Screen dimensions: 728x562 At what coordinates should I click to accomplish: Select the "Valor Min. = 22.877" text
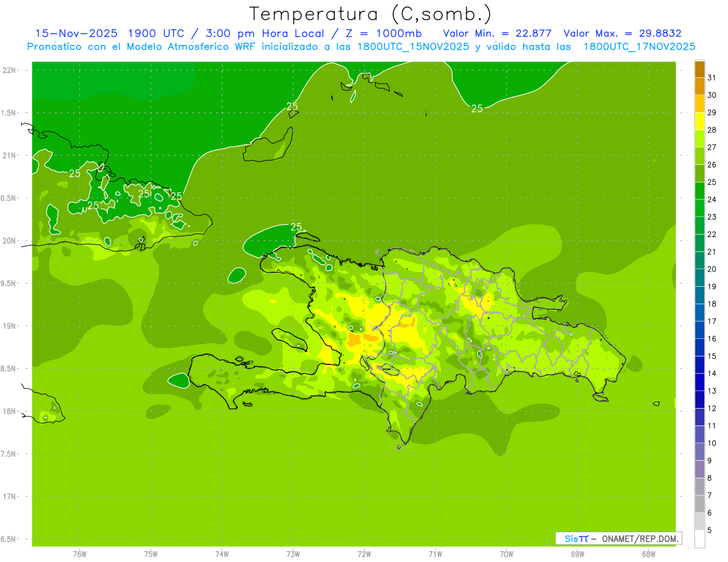coord(497,33)
